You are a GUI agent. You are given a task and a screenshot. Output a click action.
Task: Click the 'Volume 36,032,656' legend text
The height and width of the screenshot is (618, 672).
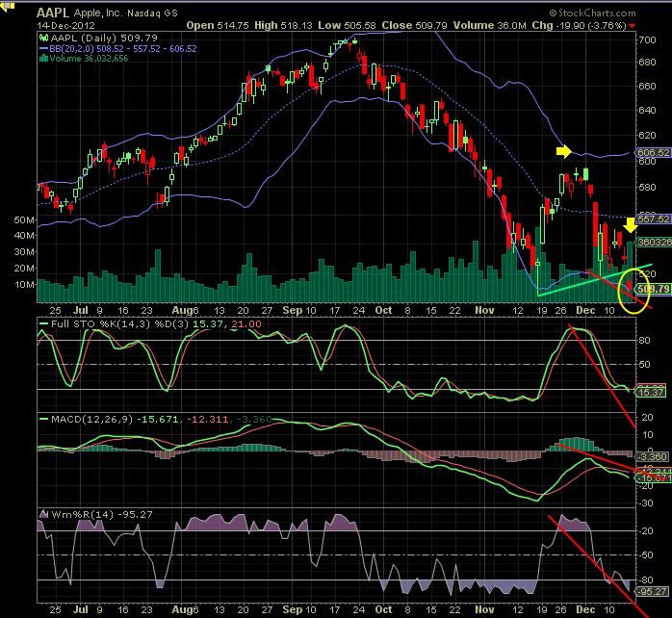pyautogui.click(x=89, y=59)
